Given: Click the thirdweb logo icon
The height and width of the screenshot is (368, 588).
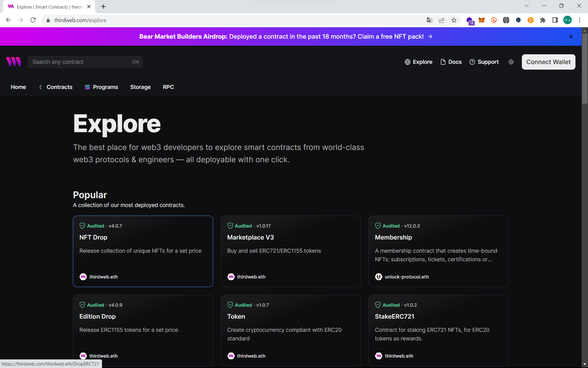Looking at the screenshot, I should click(x=14, y=62).
